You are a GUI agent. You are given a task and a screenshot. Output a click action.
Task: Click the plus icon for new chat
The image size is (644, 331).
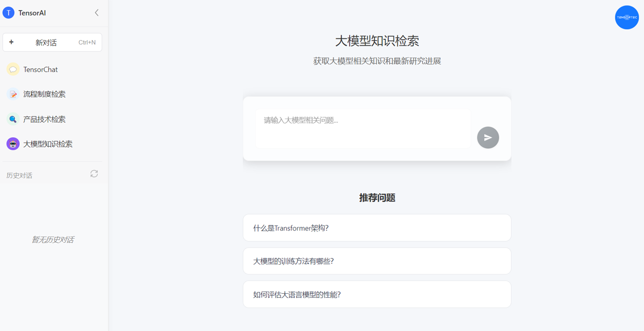pos(12,42)
